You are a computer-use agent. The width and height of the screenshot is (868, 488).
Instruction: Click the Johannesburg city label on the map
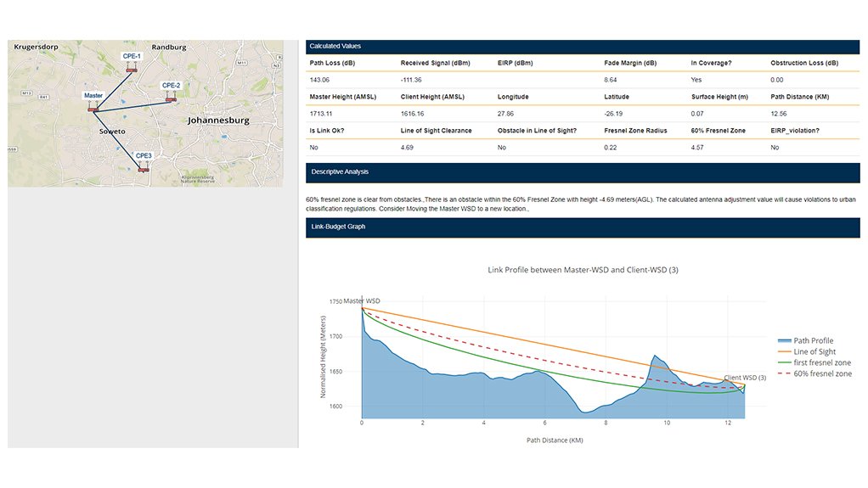pos(218,120)
